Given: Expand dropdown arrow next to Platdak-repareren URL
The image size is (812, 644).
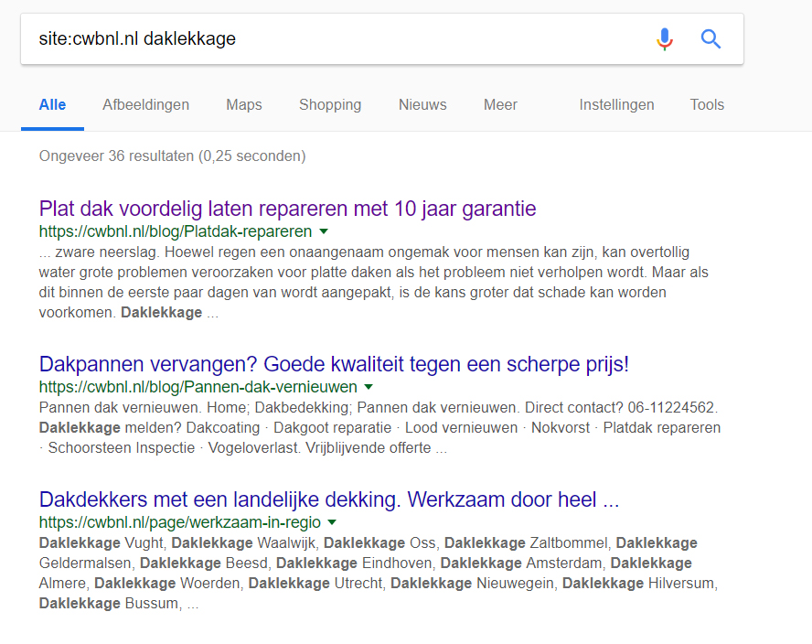Looking at the screenshot, I should pos(324,231).
